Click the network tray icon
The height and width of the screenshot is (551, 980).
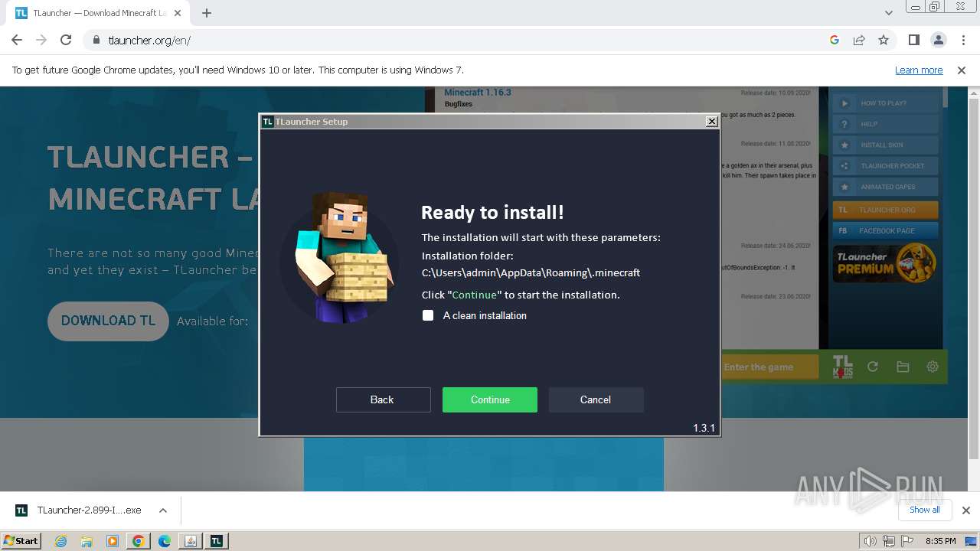[889, 541]
